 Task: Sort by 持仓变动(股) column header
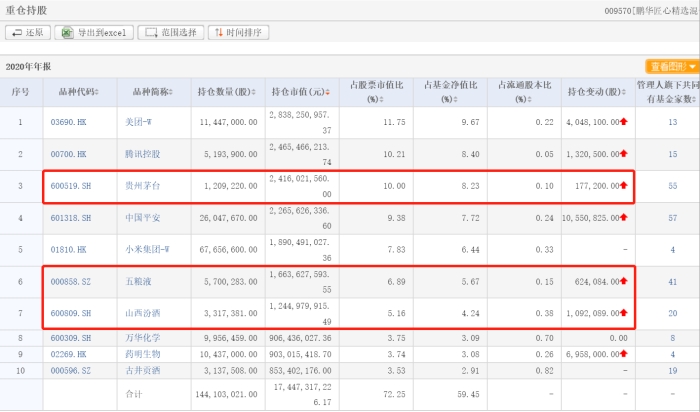point(597,92)
